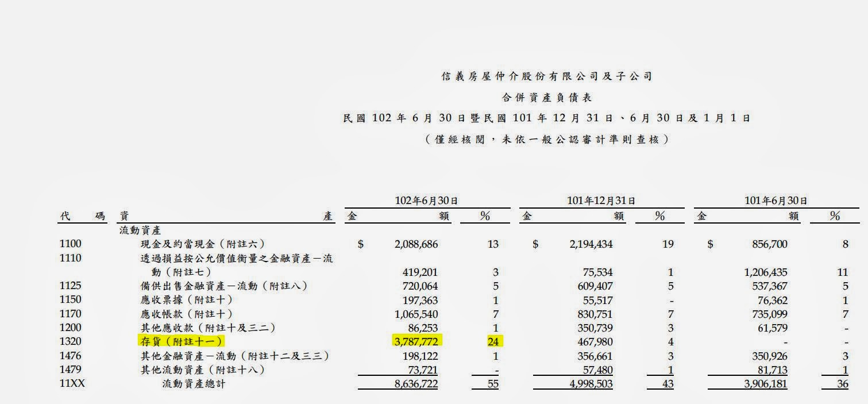Screen dimensions: 868x404
Task: Click the amount 198,122
Action: pyautogui.click(x=421, y=356)
